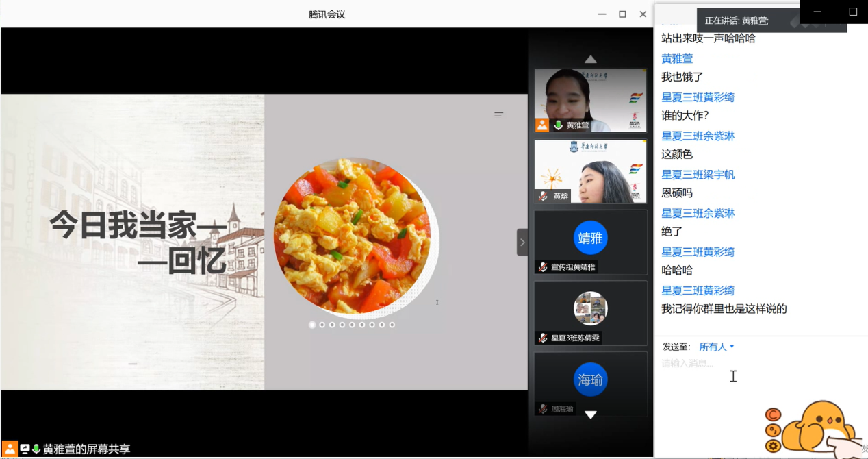
Task: Select 黄培's video thumbnail
Action: 590,171
